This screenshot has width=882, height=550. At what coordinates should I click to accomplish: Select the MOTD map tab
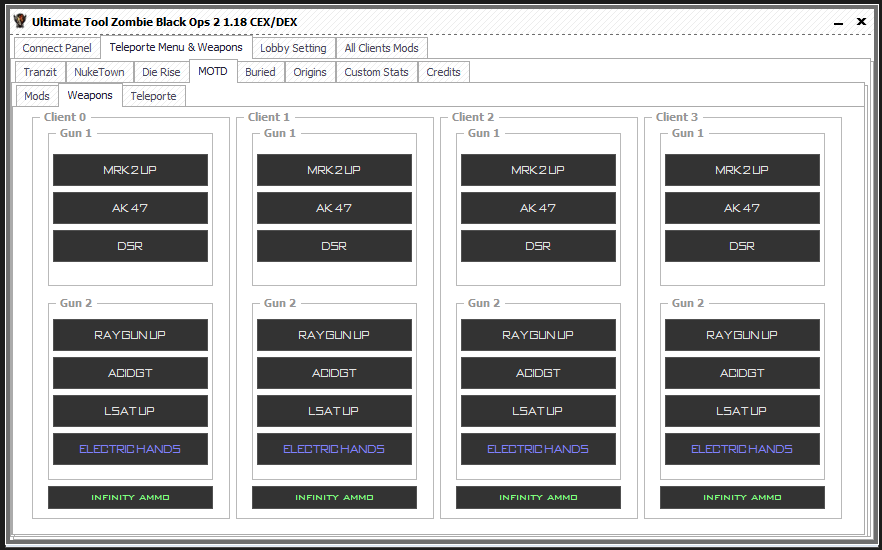click(x=213, y=71)
